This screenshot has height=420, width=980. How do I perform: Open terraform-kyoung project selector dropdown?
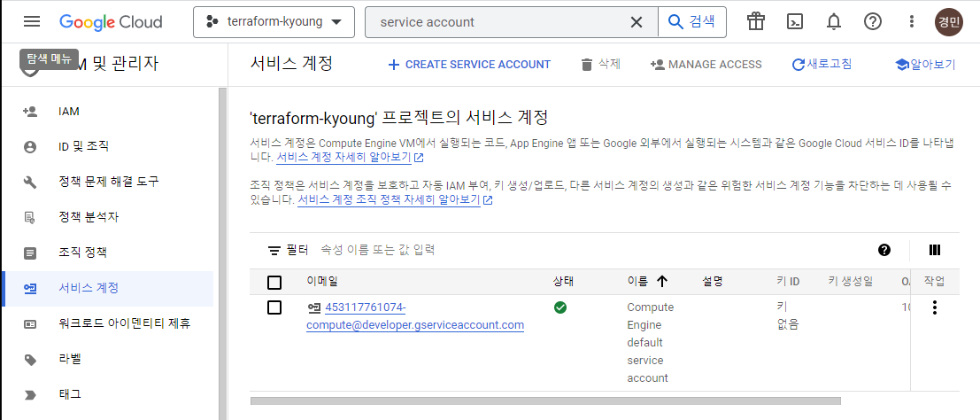click(274, 22)
